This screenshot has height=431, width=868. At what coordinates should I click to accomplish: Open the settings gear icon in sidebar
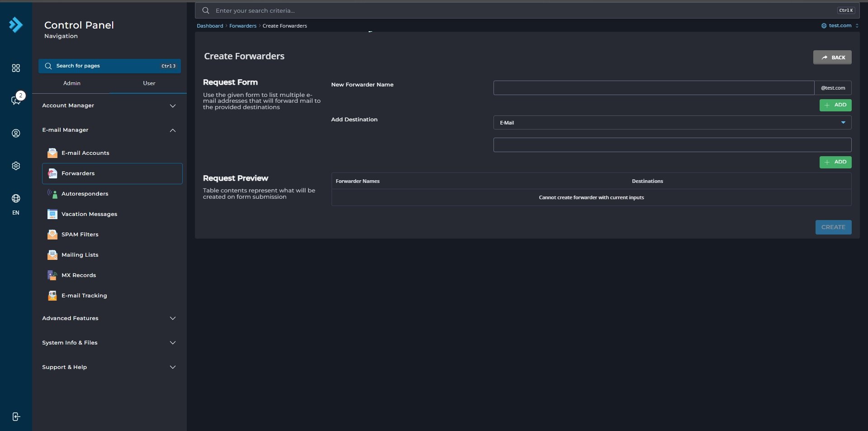pyautogui.click(x=16, y=166)
